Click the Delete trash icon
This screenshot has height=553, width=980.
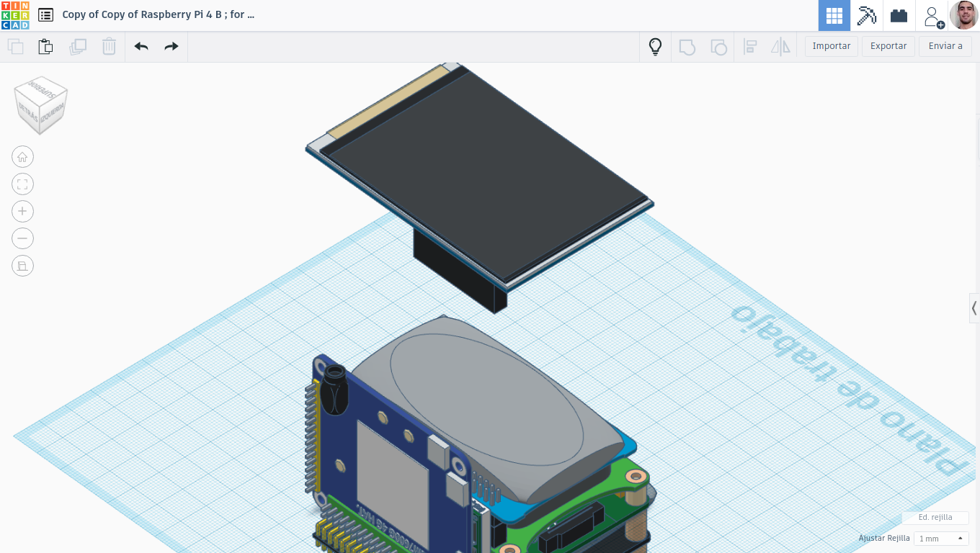[109, 47]
